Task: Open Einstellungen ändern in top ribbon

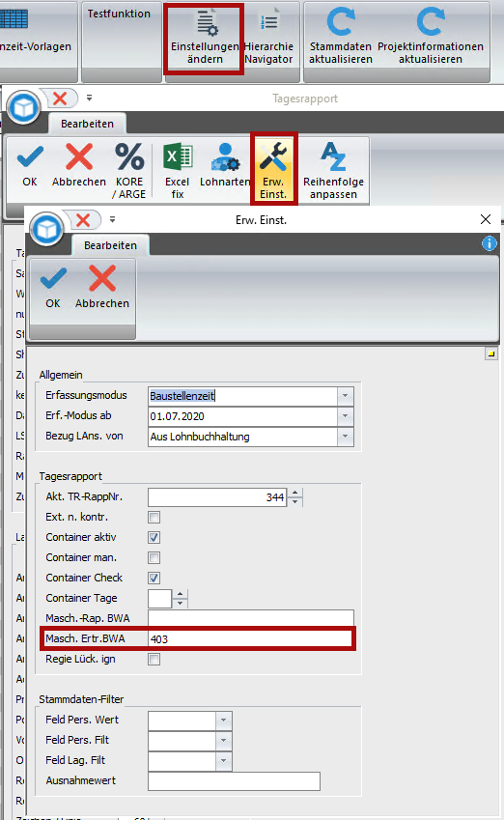Action: pos(205,38)
